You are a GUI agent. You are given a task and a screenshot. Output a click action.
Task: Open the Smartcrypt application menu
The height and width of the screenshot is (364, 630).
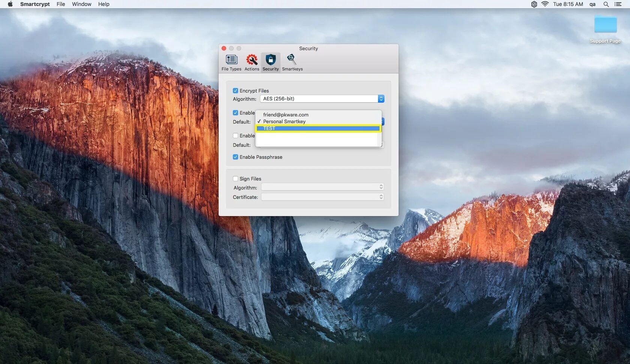pyautogui.click(x=35, y=4)
